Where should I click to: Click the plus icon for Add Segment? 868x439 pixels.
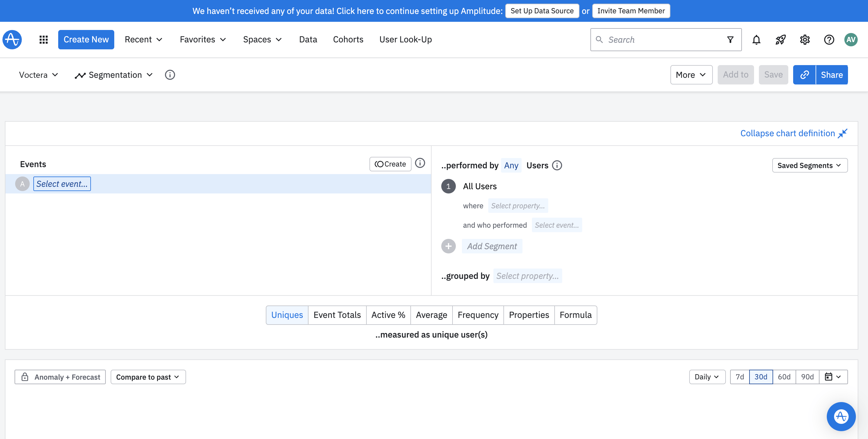(449, 246)
